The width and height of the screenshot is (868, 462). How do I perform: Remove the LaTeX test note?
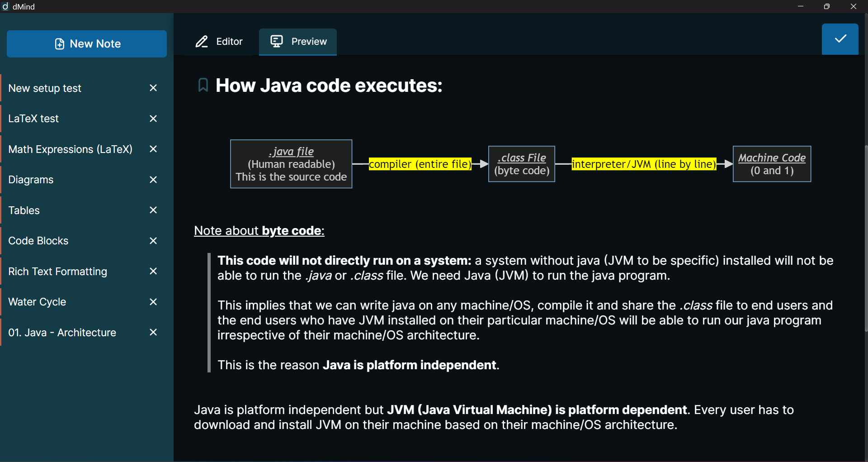click(153, 119)
